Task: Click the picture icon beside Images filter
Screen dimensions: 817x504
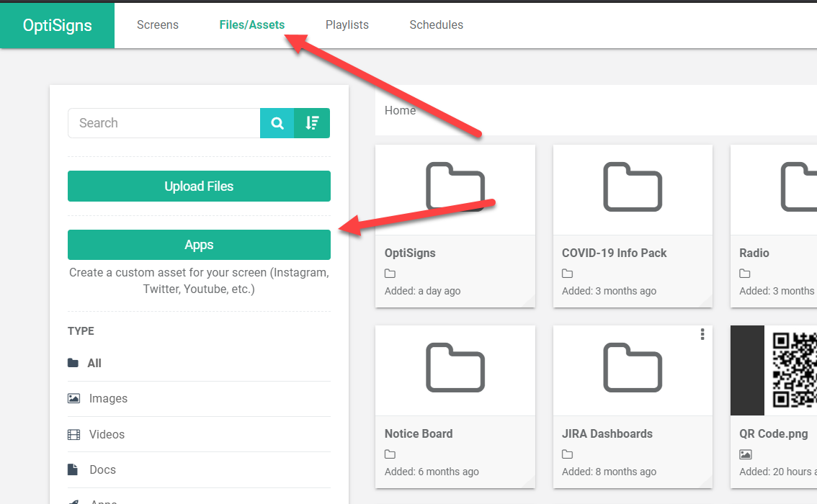Action: pyautogui.click(x=74, y=398)
